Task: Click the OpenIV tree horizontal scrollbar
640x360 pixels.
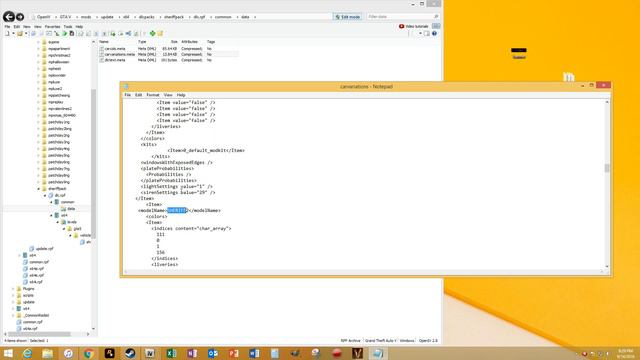Action: [40, 334]
